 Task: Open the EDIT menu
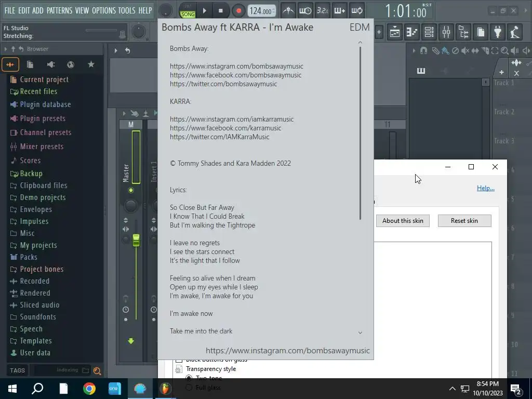click(x=24, y=10)
